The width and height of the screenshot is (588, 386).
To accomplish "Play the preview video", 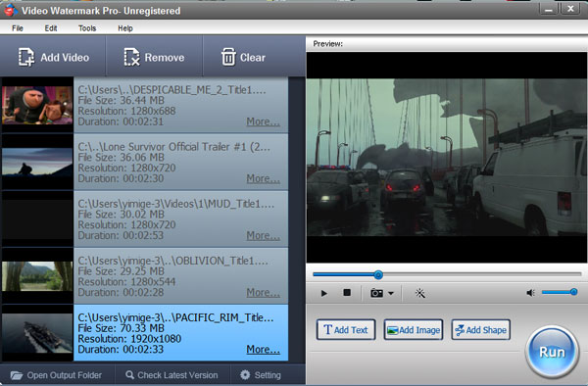I will click(324, 293).
